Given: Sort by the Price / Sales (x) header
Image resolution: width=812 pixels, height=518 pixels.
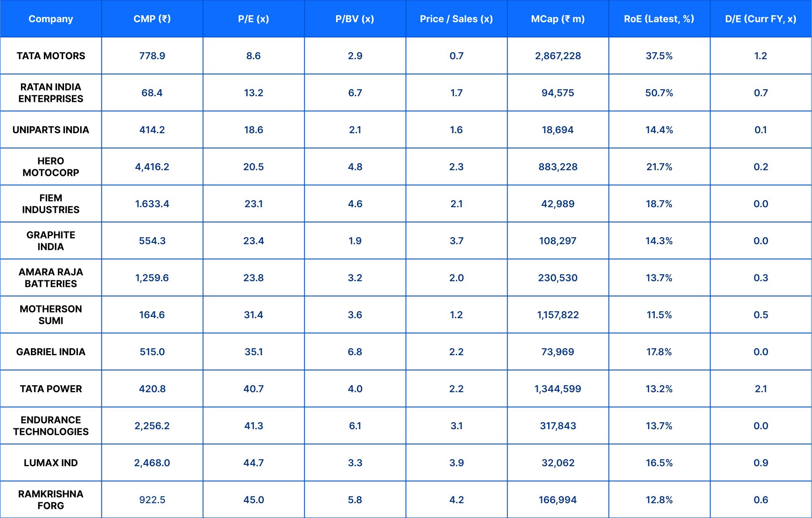Looking at the screenshot, I should [x=456, y=19].
